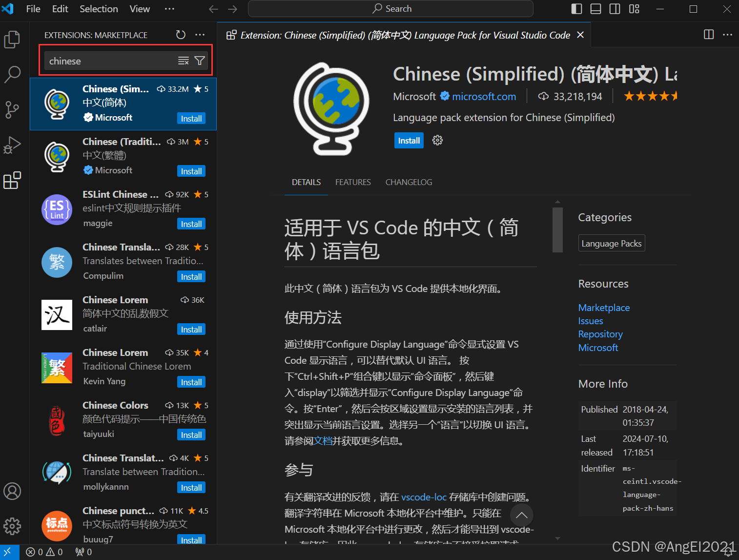
Task: Open the View menu
Action: 140,9
